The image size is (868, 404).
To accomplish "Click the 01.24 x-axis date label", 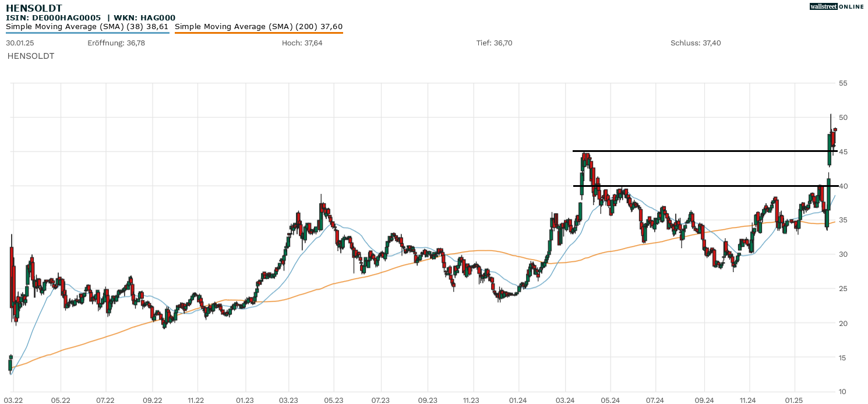I will pyautogui.click(x=517, y=401).
